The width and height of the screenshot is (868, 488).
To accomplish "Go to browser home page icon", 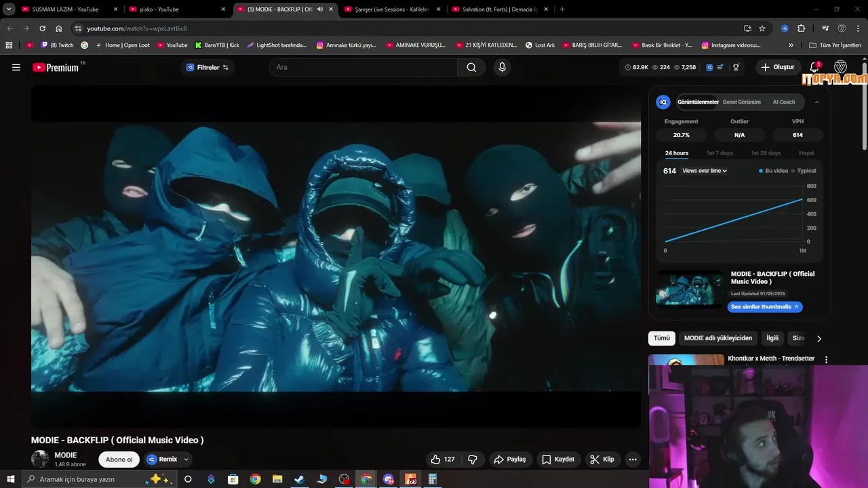I will pyautogui.click(x=59, y=28).
